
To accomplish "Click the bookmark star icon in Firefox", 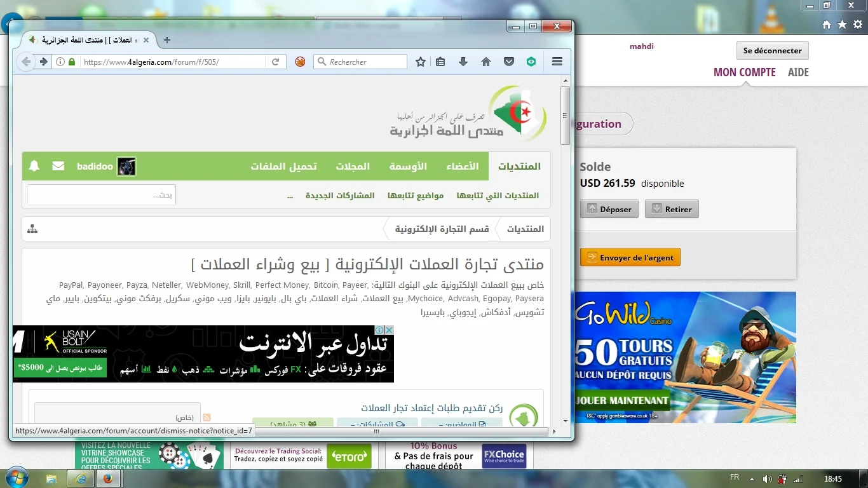I will 420,62.
